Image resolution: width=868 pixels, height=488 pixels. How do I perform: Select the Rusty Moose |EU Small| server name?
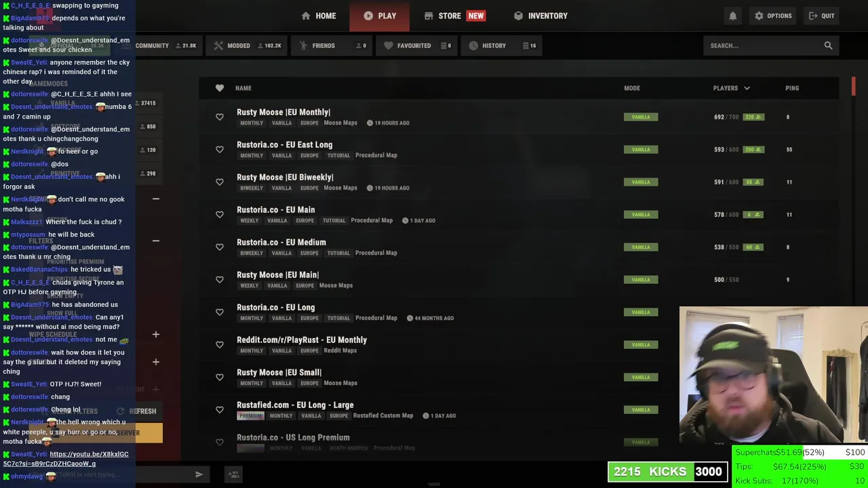click(x=279, y=373)
